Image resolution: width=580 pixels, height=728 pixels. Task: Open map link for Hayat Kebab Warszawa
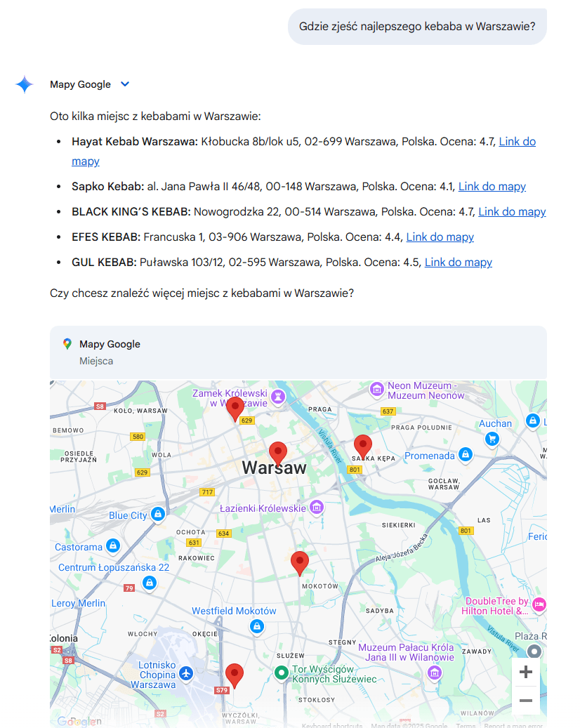[518, 142]
